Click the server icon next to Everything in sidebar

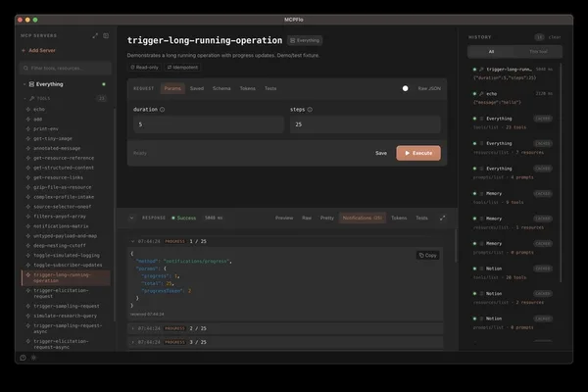[32, 84]
